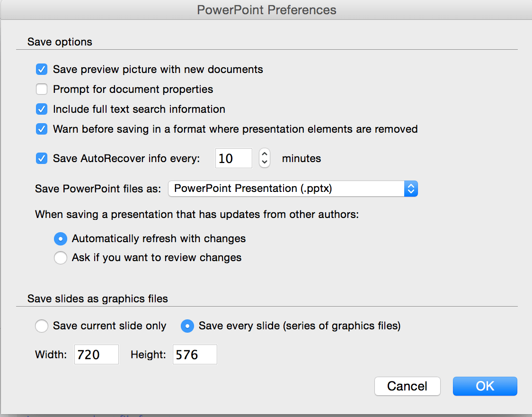532x417 pixels.
Task: Toggle the warn before saving format checkbox
Action: (x=42, y=129)
